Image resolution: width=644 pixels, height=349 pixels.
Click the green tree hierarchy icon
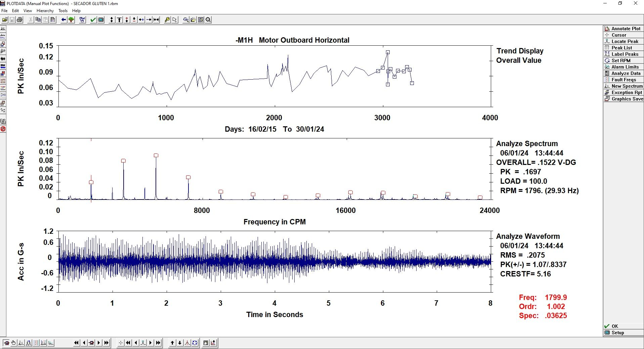click(71, 20)
